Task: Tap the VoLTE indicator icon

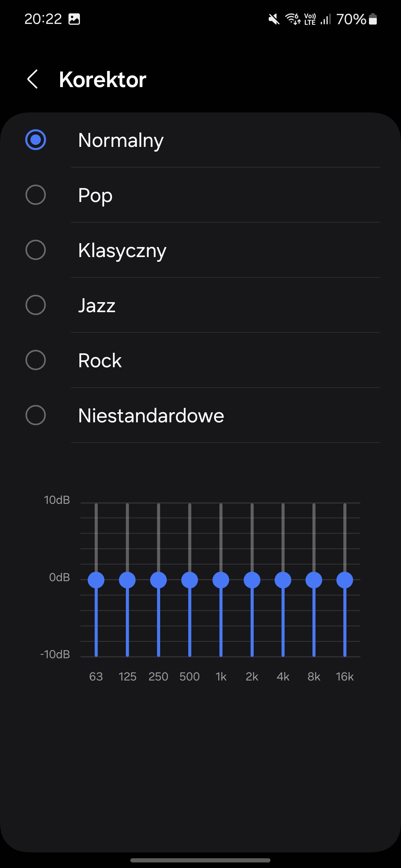Action: pos(310,19)
